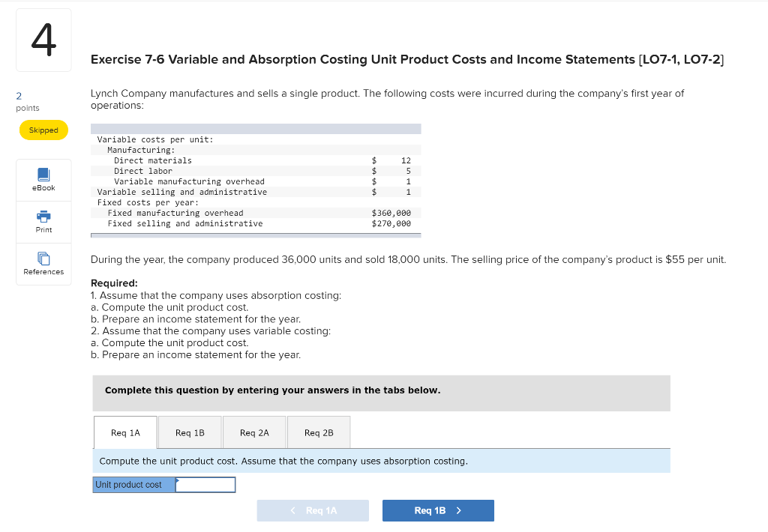Click the Print icon
Viewport: 768px width, 532px height.
pos(43,222)
